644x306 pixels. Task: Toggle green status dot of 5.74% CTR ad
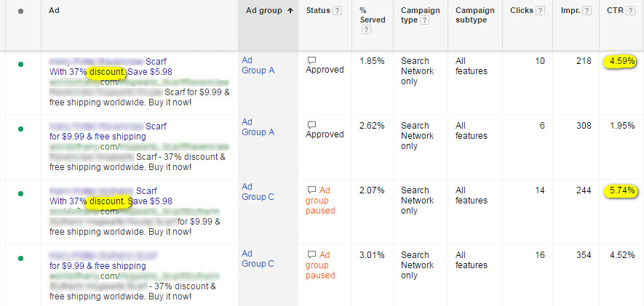pos(20,193)
